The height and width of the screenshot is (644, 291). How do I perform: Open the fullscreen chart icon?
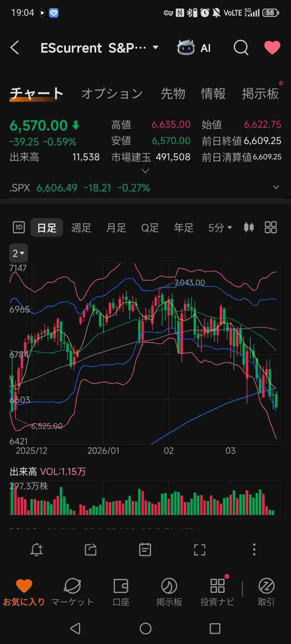[199, 550]
